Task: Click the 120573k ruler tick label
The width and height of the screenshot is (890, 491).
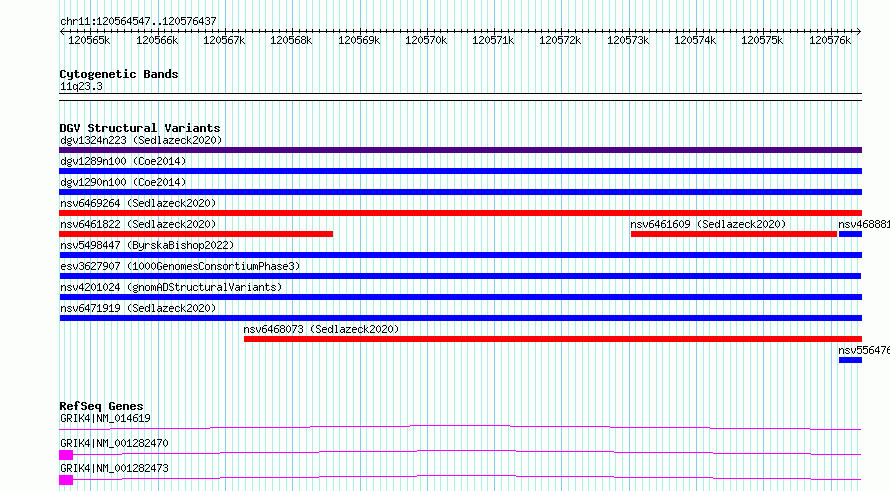Action: [628, 40]
